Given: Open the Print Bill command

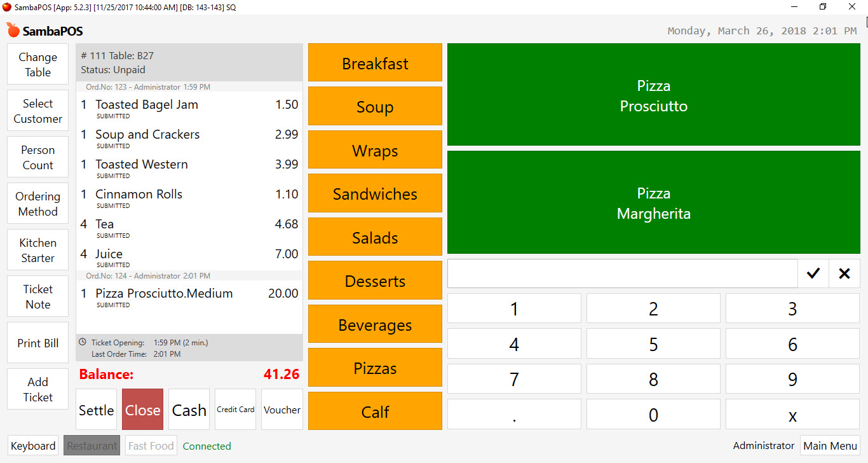Looking at the screenshot, I should point(38,343).
